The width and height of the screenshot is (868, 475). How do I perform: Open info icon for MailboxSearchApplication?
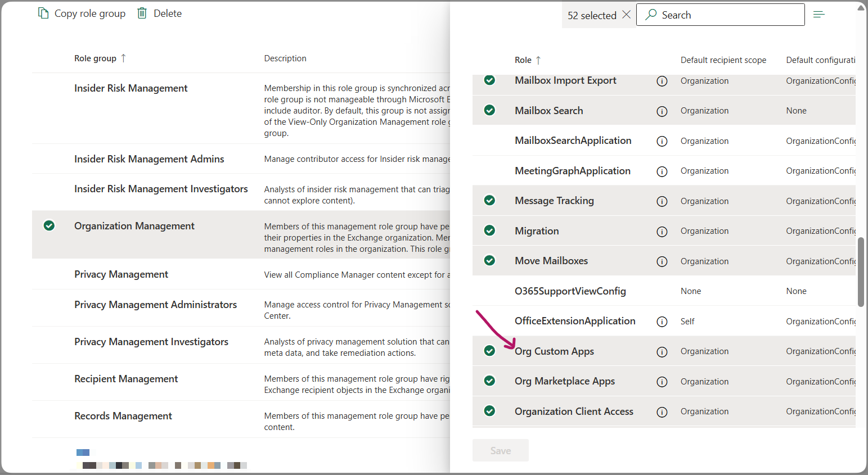click(662, 141)
